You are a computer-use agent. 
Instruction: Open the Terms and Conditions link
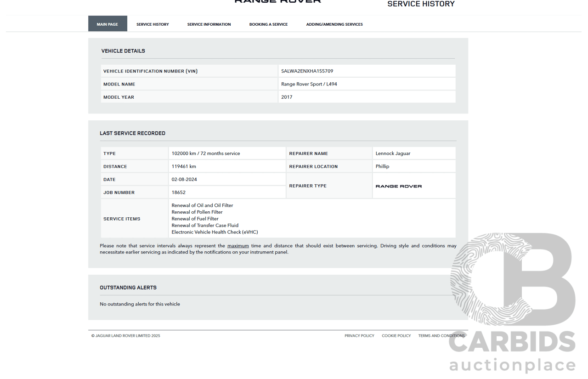441,336
